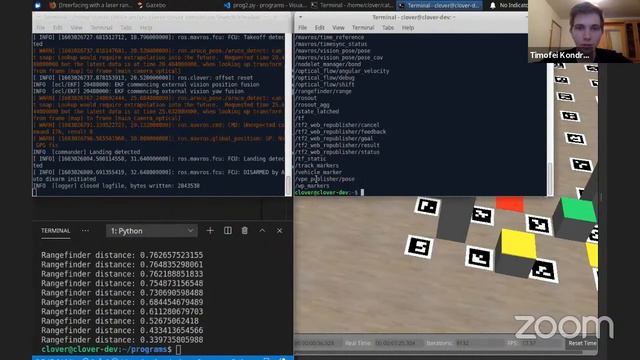The image size is (640, 360).
Task: Click the right terminal's 'clover@clover-dev' prompt
Action: 326,192
